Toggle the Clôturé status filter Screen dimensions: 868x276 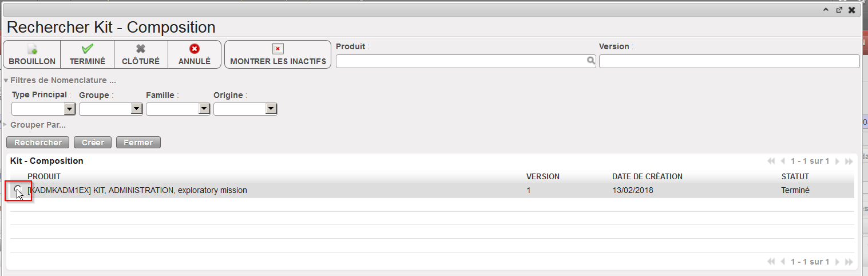coord(141,54)
